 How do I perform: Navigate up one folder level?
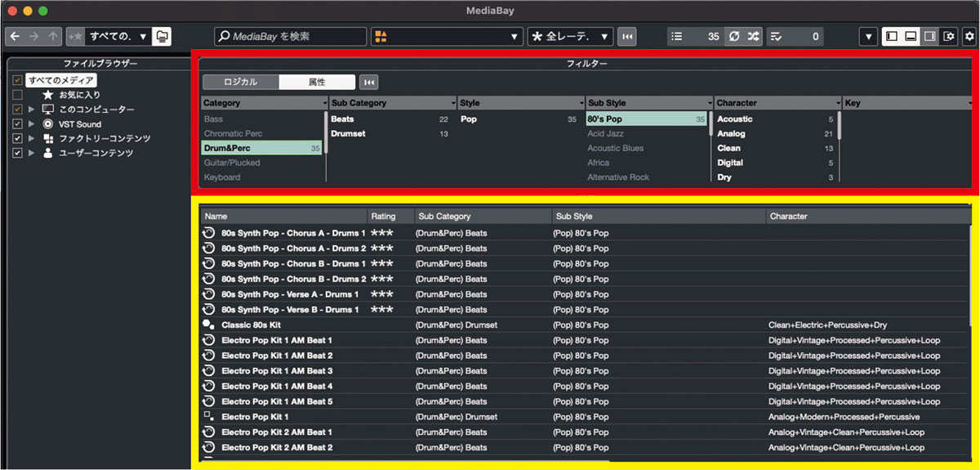tap(53, 36)
